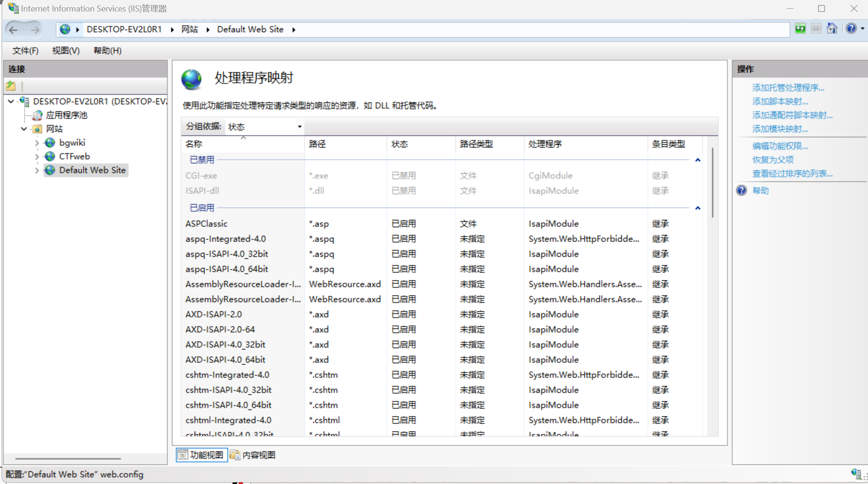
Task: Click the status bar configuration icon
Action: 857,474
